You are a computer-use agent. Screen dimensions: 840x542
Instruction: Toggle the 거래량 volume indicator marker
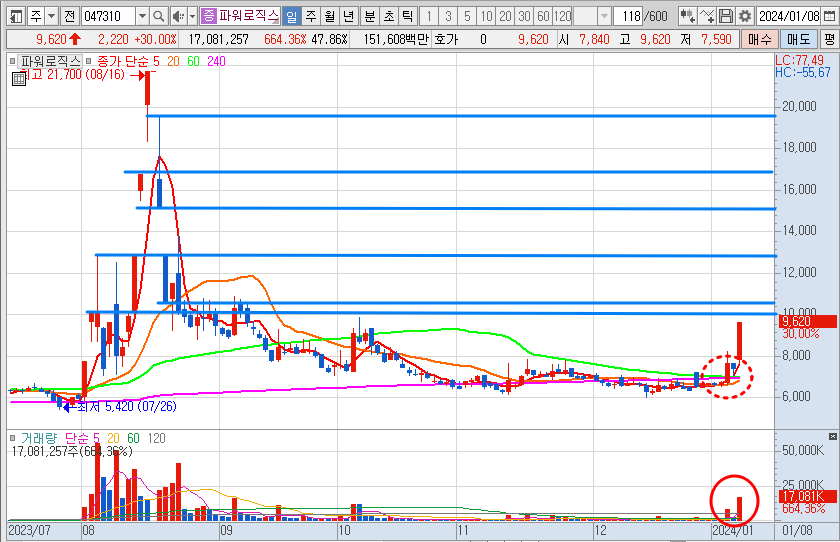(12, 438)
